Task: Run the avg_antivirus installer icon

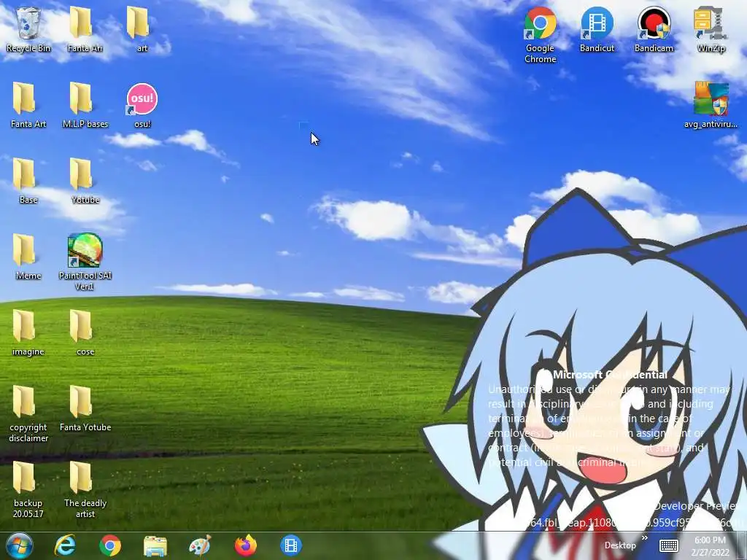Action: [711, 105]
